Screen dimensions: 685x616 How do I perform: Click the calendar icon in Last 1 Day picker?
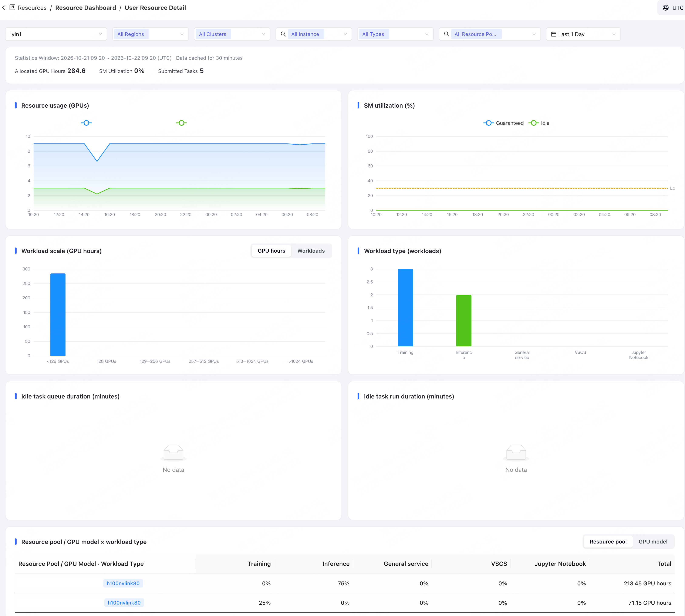[x=554, y=34]
